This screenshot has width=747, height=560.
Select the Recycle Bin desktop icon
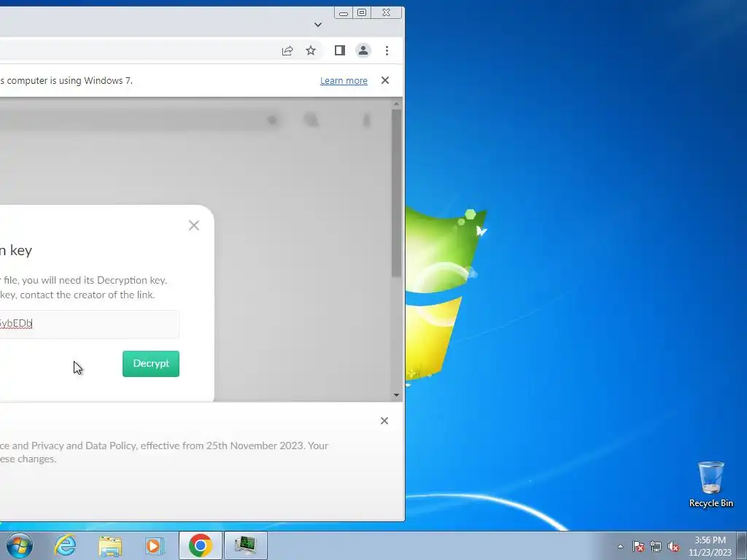click(x=711, y=484)
